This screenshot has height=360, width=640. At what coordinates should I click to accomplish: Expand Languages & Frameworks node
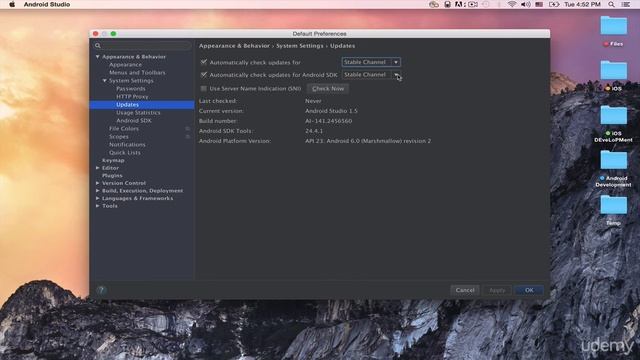click(x=98, y=198)
